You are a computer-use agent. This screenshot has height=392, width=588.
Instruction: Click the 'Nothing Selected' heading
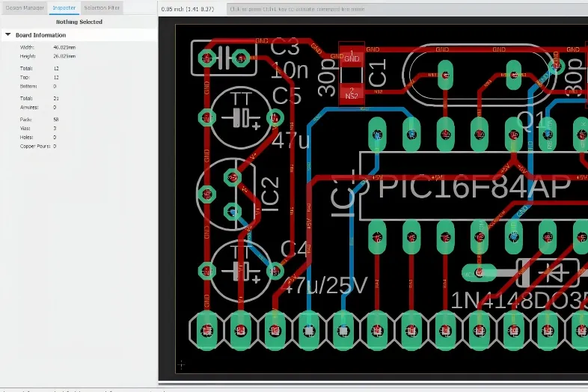pyautogui.click(x=79, y=22)
